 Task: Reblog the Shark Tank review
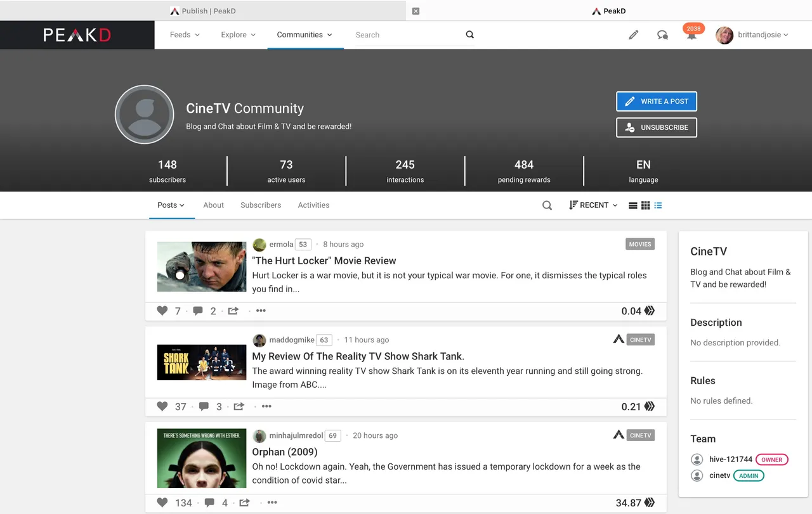point(239,406)
